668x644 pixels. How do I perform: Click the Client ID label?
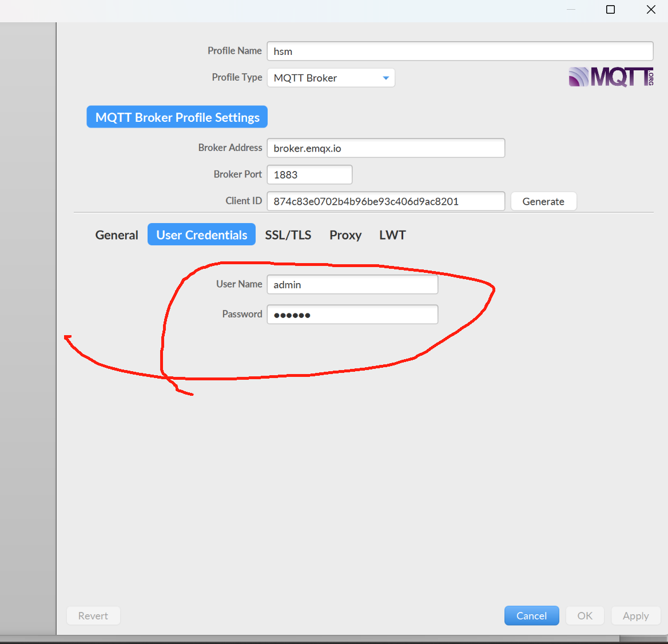tap(244, 201)
